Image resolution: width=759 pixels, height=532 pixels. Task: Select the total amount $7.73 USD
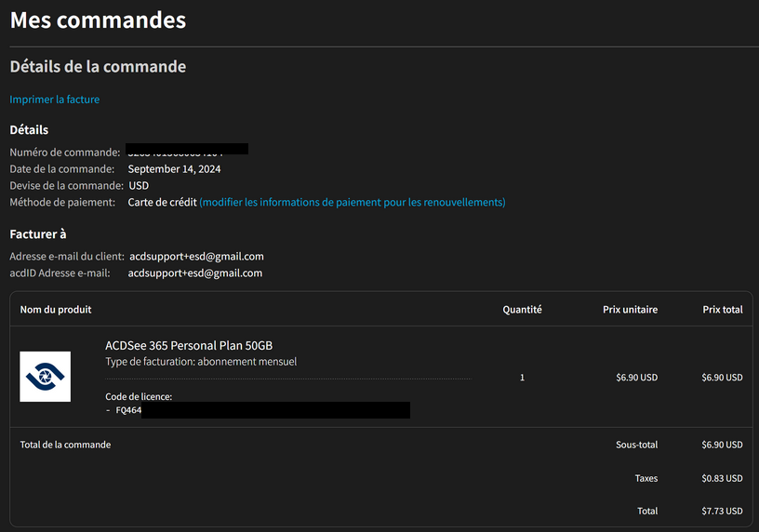pyautogui.click(x=722, y=511)
